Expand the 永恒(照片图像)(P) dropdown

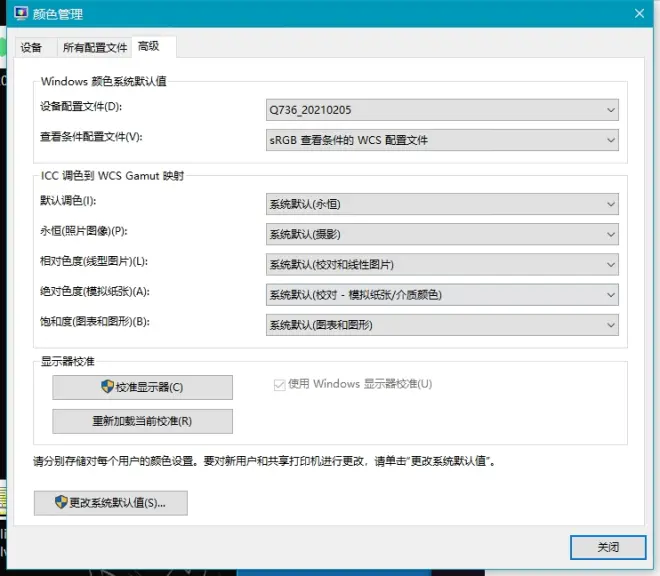coord(442,234)
